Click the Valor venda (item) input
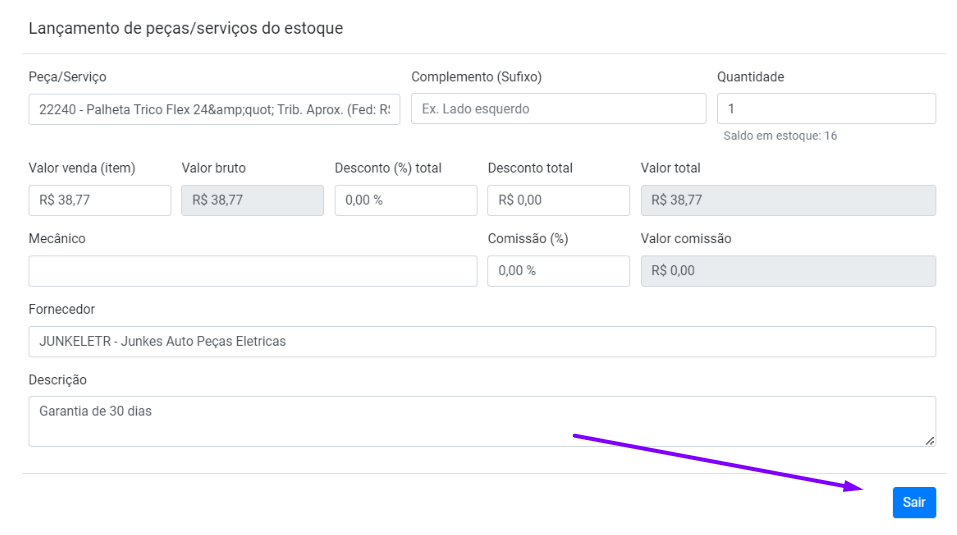 100,200
